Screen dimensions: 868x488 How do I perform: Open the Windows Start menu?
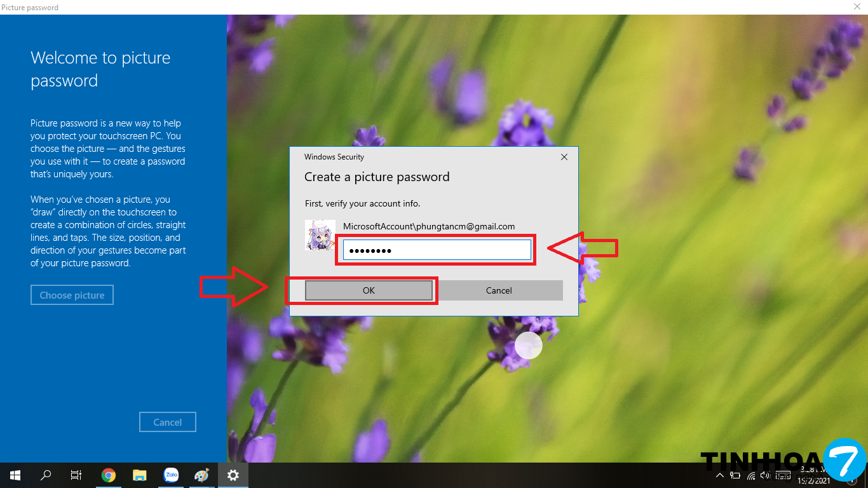pyautogui.click(x=15, y=475)
